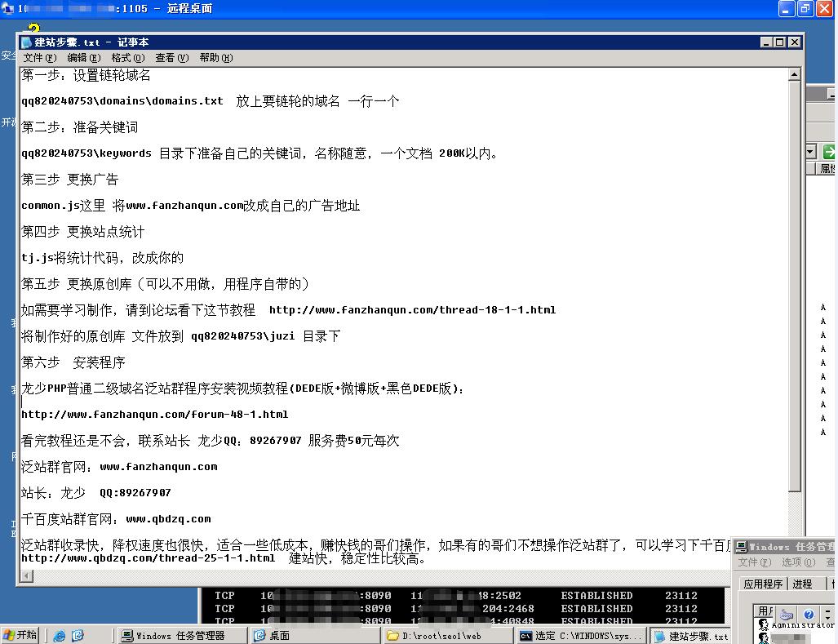This screenshot has width=838, height=644.
Task: Open the 查看(V) menu
Action: pos(171,58)
